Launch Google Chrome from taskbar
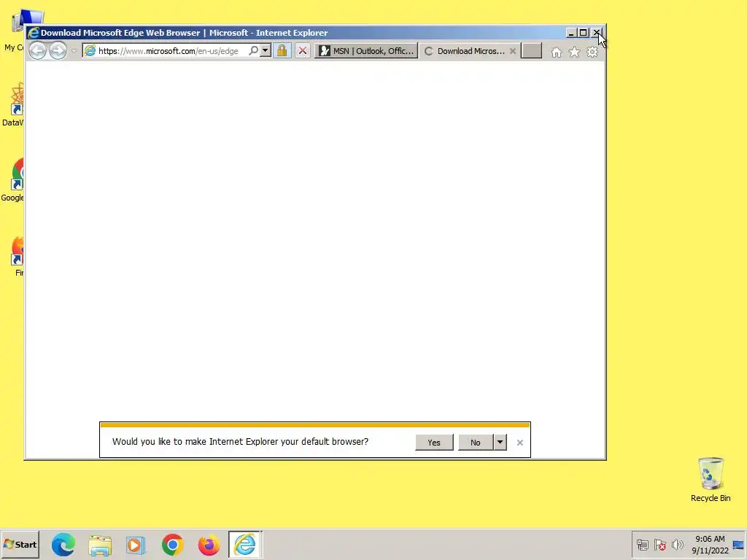This screenshot has height=560, width=747. click(x=172, y=544)
